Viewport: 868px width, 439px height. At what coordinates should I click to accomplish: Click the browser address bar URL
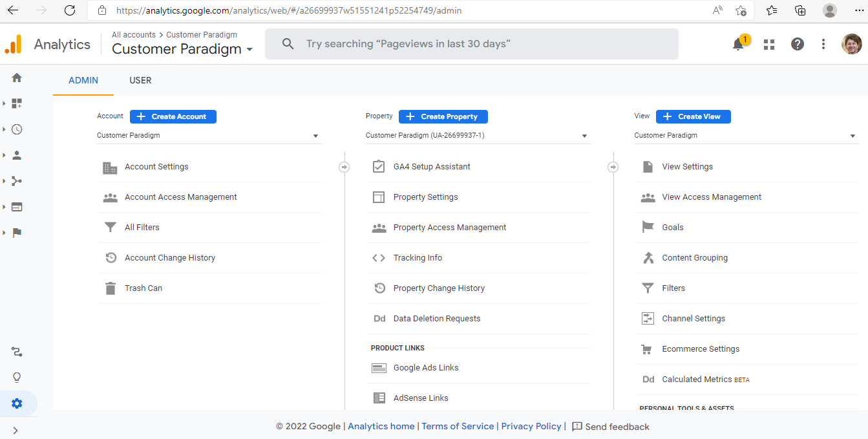click(289, 10)
